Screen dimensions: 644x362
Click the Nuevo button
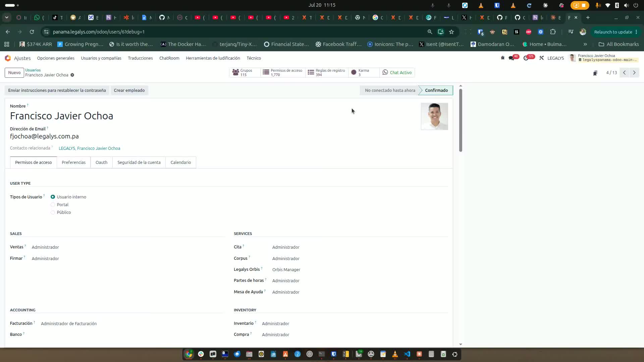[x=14, y=72]
